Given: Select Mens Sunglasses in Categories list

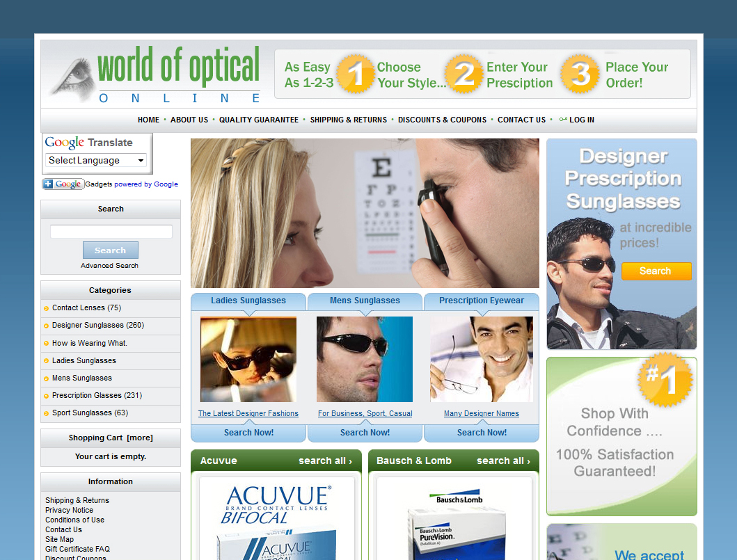Looking at the screenshot, I should coord(82,378).
